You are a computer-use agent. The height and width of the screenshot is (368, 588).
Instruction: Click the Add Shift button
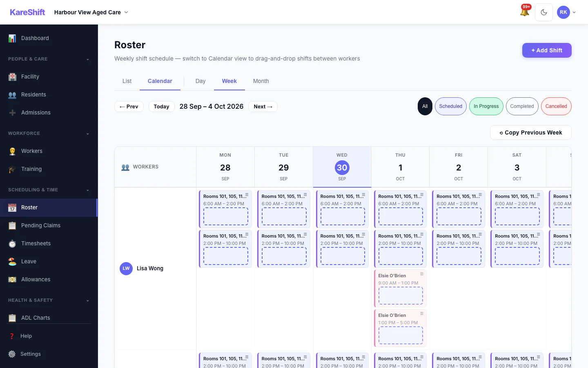click(x=547, y=50)
